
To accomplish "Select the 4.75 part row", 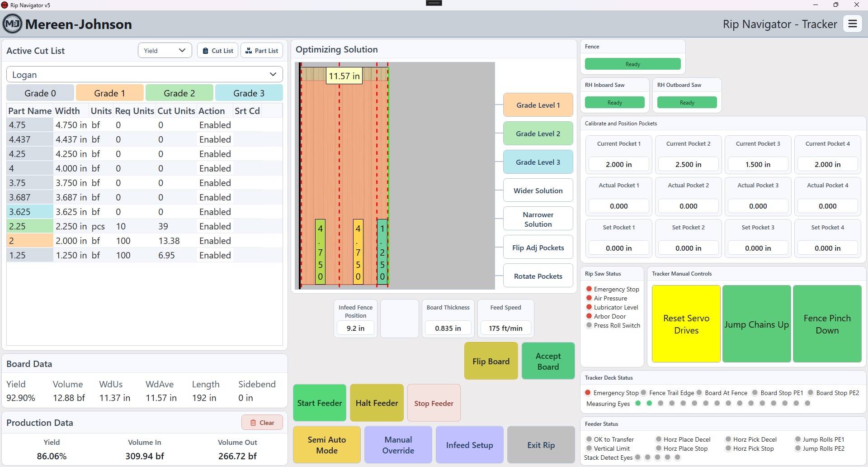I will click(145, 125).
